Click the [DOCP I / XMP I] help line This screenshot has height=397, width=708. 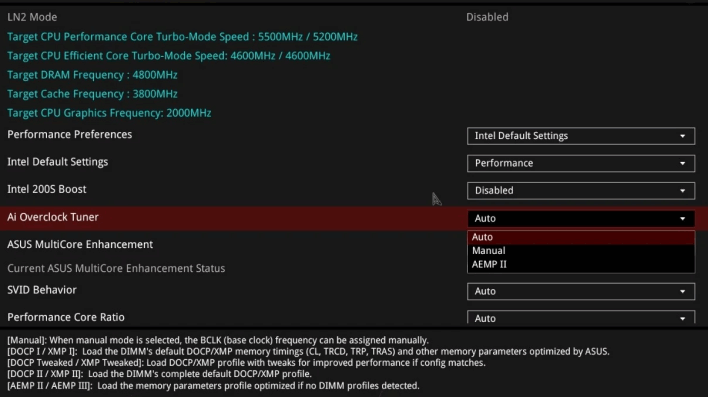[308, 351]
